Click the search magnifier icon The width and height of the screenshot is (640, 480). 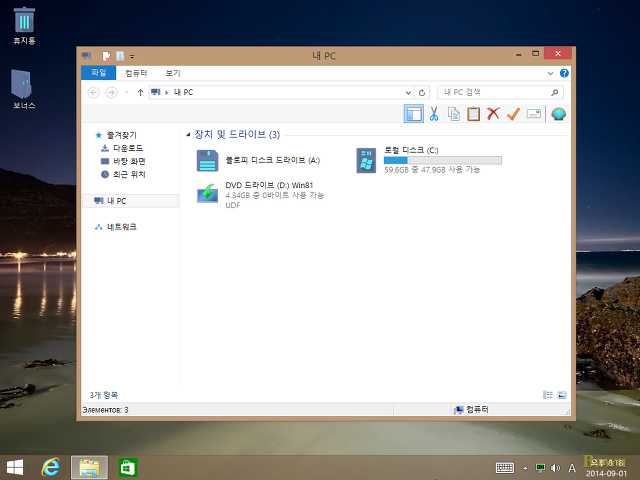coord(554,93)
